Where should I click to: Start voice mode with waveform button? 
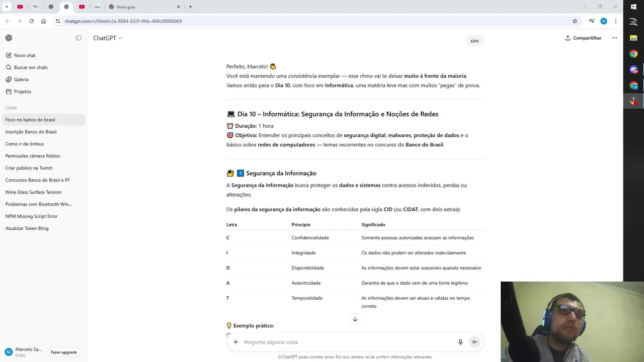[474, 342]
